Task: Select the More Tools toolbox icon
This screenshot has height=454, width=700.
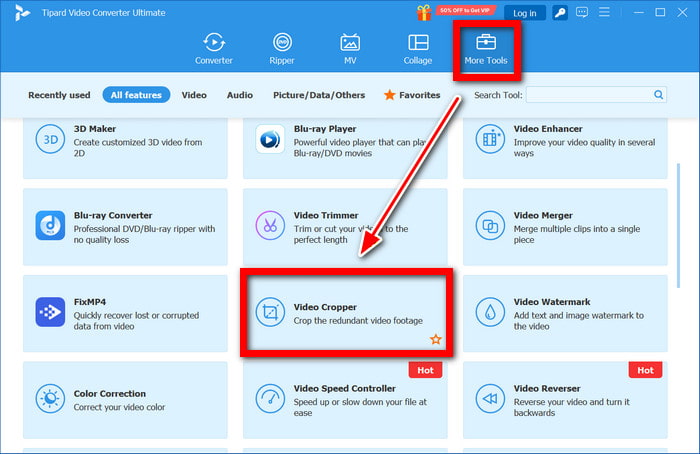Action: click(x=486, y=43)
